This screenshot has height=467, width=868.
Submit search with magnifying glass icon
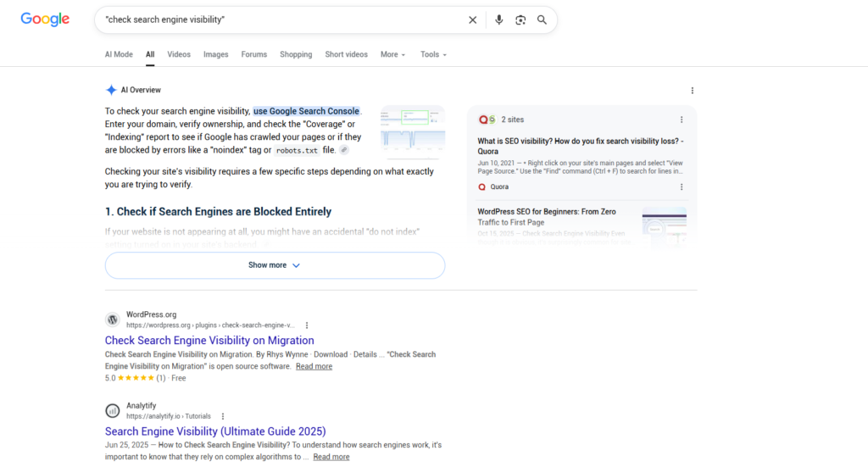click(x=542, y=20)
